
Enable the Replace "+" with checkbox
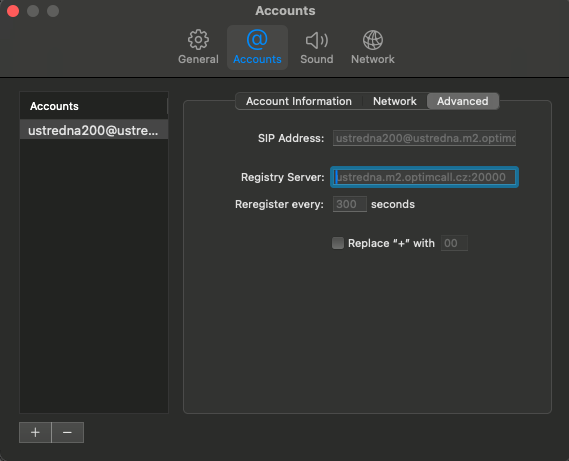click(338, 243)
